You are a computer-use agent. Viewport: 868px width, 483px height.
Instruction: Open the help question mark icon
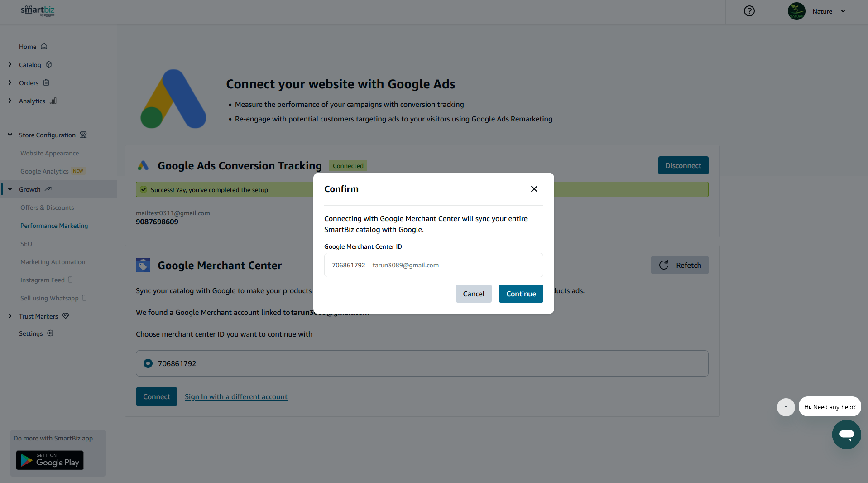pyautogui.click(x=749, y=11)
